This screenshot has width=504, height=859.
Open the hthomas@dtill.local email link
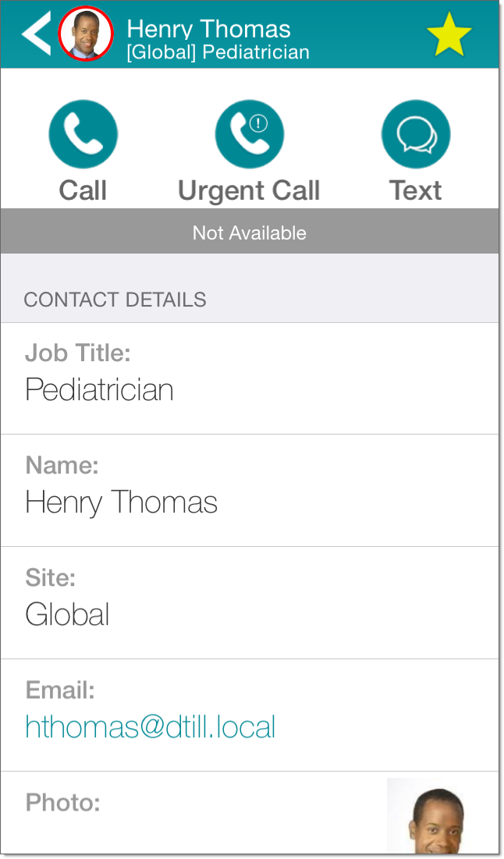[151, 727]
